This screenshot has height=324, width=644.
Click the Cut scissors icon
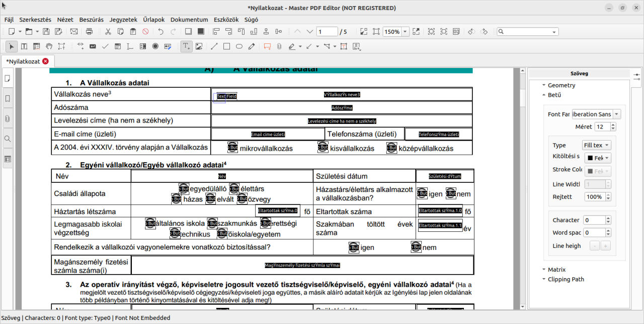click(108, 31)
